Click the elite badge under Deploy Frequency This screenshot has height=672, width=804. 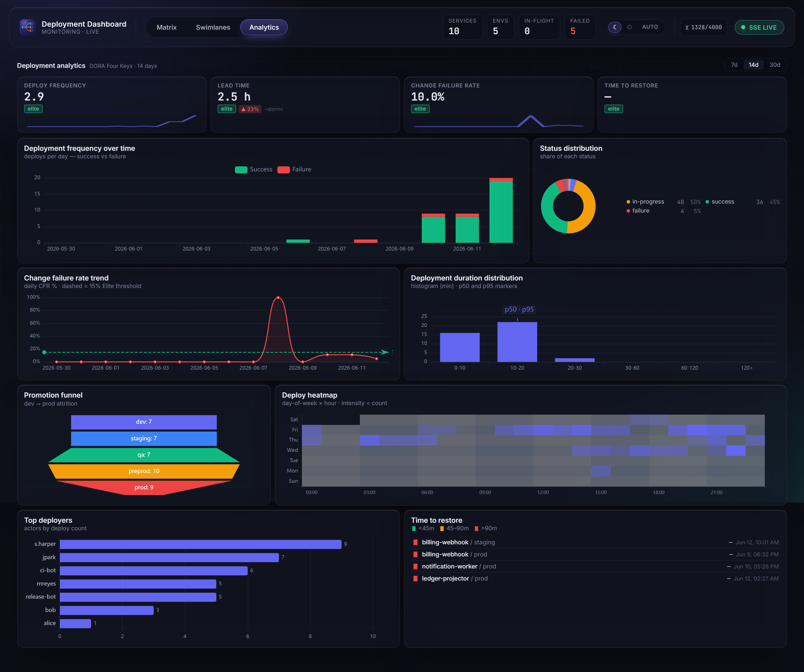pyautogui.click(x=33, y=109)
